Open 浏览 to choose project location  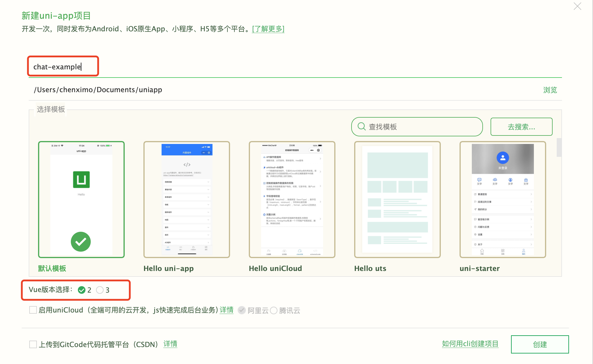pyautogui.click(x=550, y=90)
